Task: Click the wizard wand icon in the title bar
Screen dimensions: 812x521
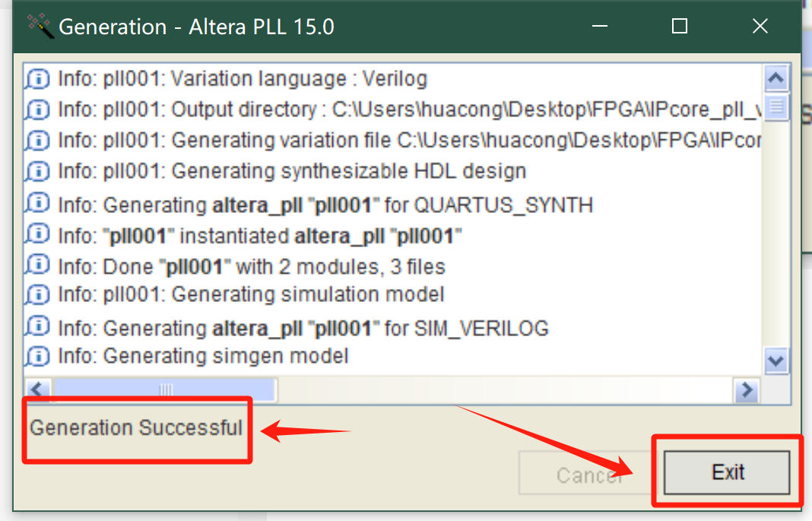Action: 40,26
